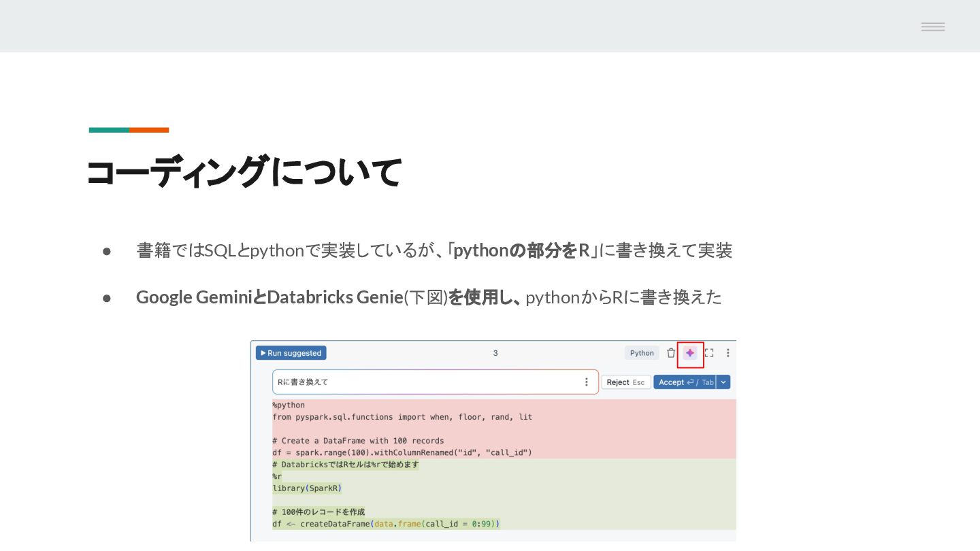
Task: Expand the cell with the fullscreen icon
Action: [x=709, y=353]
